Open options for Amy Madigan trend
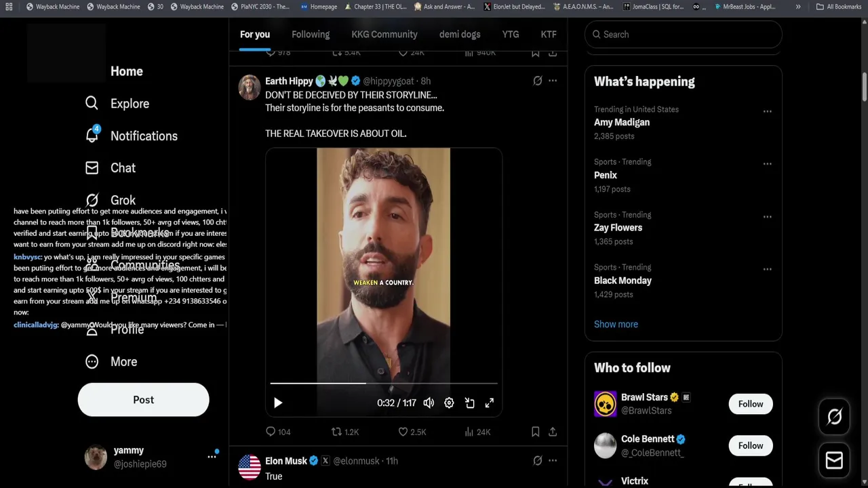868x488 pixels. [767, 111]
